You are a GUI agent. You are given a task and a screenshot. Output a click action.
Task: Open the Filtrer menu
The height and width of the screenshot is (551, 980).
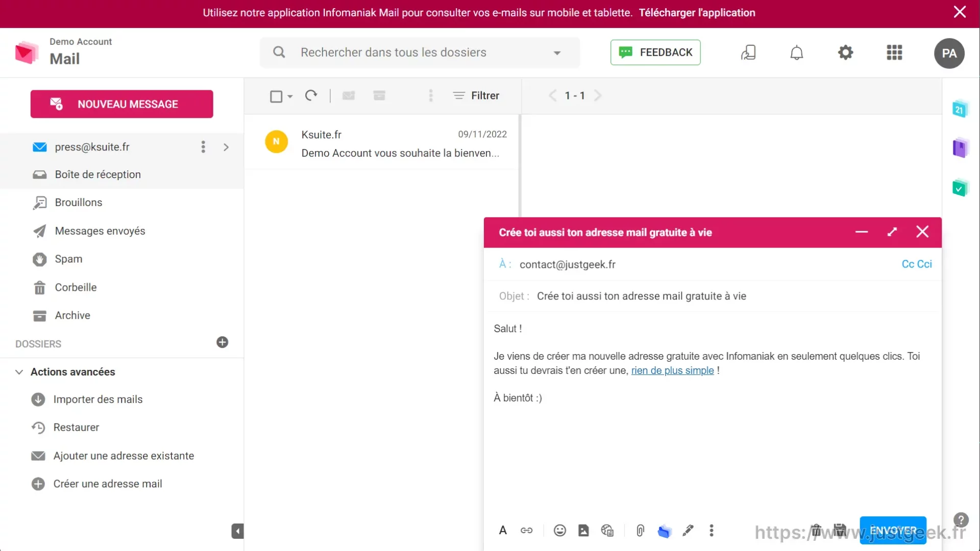pos(476,95)
